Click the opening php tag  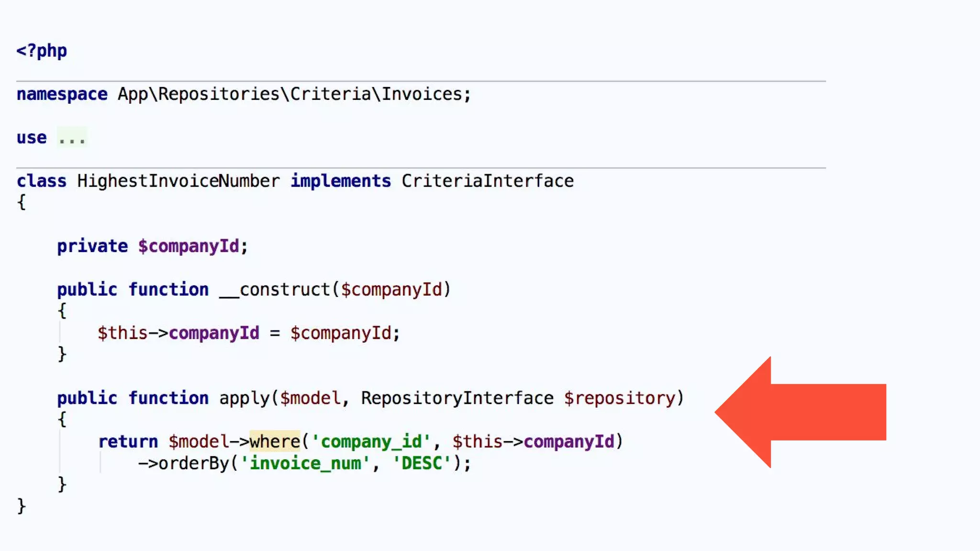coord(42,51)
